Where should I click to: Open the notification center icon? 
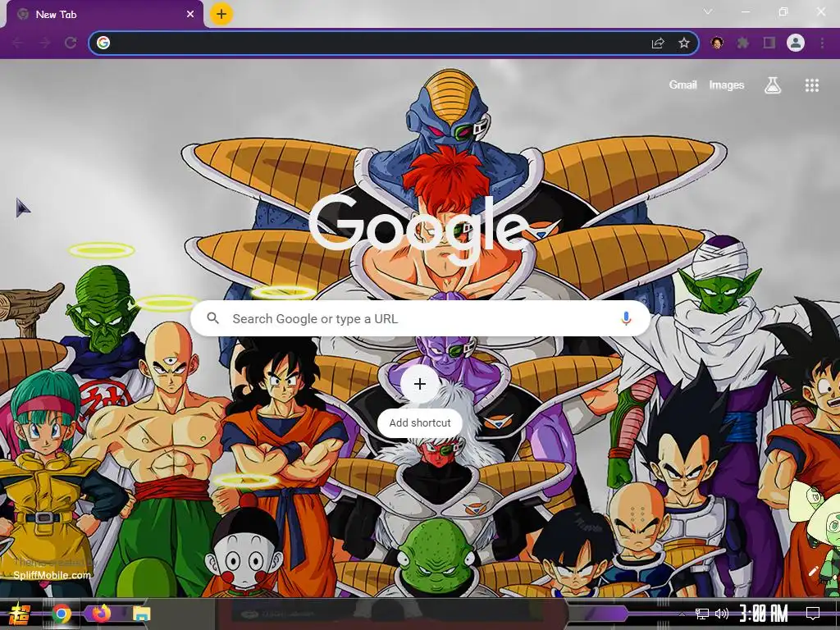(x=813, y=614)
